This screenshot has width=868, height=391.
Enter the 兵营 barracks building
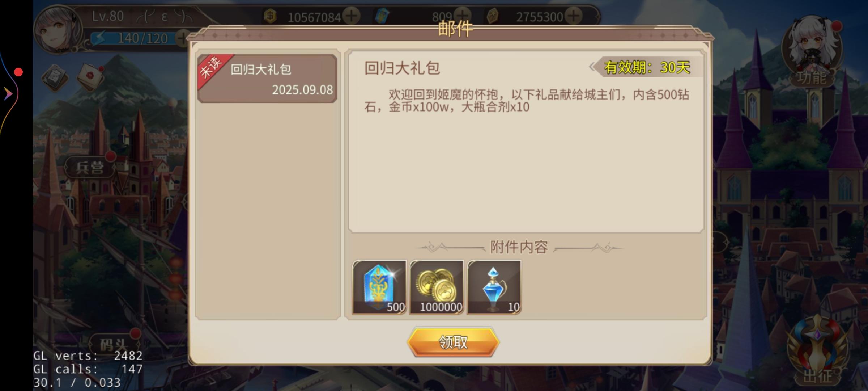point(90,167)
